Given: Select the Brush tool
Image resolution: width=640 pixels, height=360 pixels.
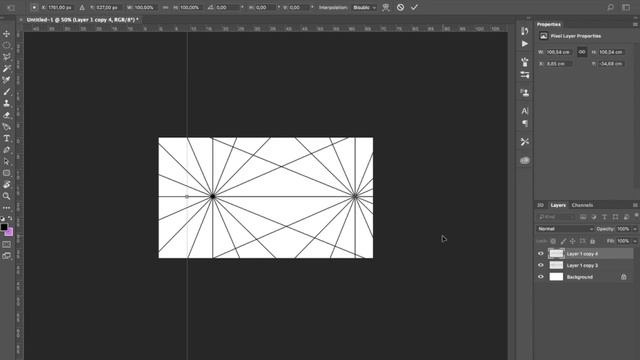Looking at the screenshot, I should pos(7,92).
